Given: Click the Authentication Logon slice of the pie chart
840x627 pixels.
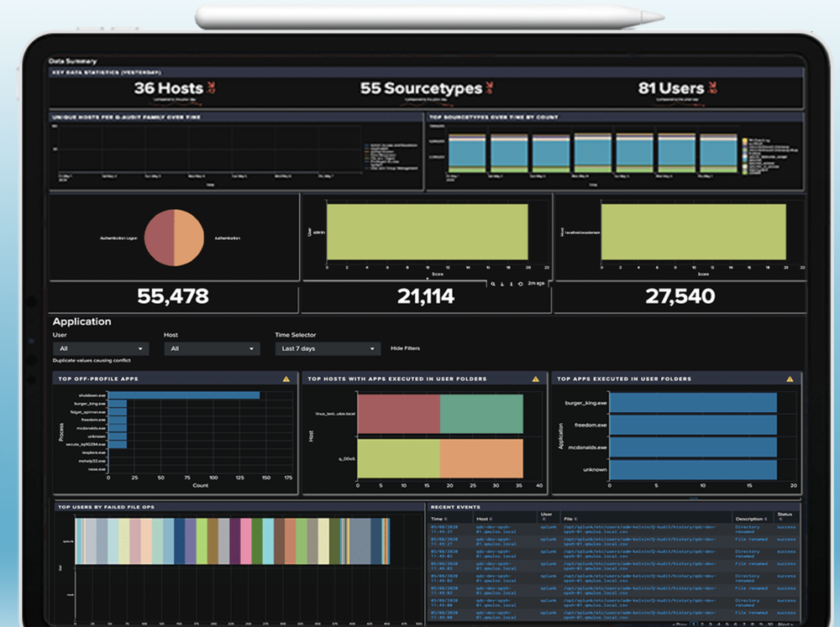Looking at the screenshot, I should pos(159,238).
